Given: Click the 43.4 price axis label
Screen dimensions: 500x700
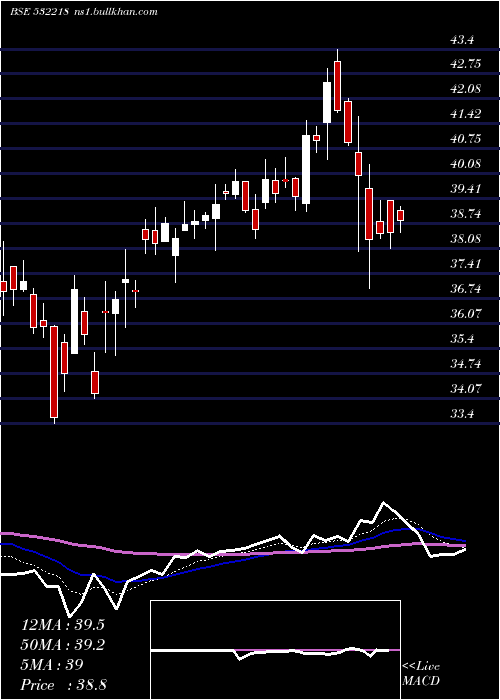Looking at the screenshot, I should (x=462, y=40).
